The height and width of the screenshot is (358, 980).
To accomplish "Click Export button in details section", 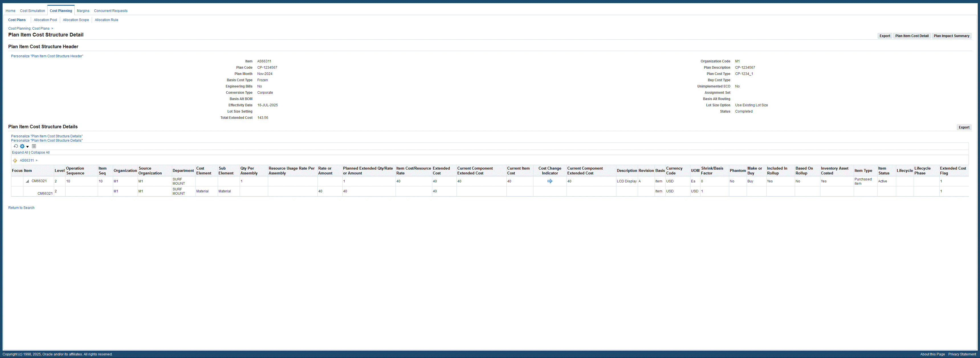I will [964, 127].
